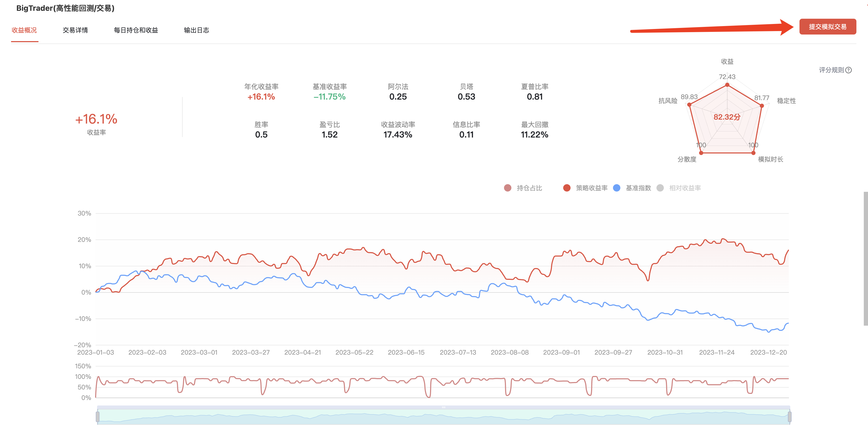The image size is (868, 440).
Task: Click the radar chart 收益 vertex point
Action: 727,85
